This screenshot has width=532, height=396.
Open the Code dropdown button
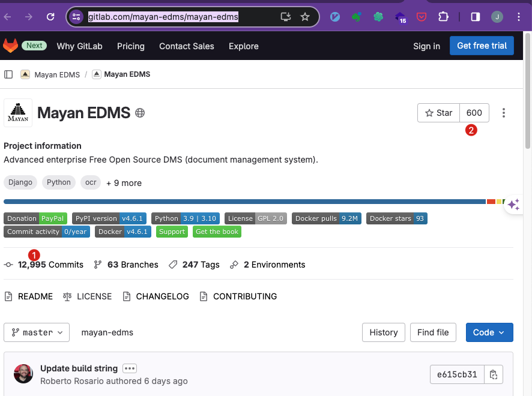pos(489,332)
